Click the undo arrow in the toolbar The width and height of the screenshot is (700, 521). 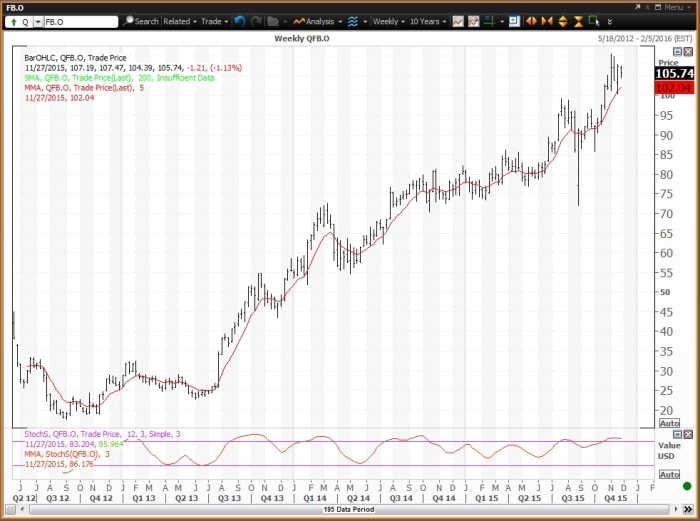pyautogui.click(x=240, y=21)
